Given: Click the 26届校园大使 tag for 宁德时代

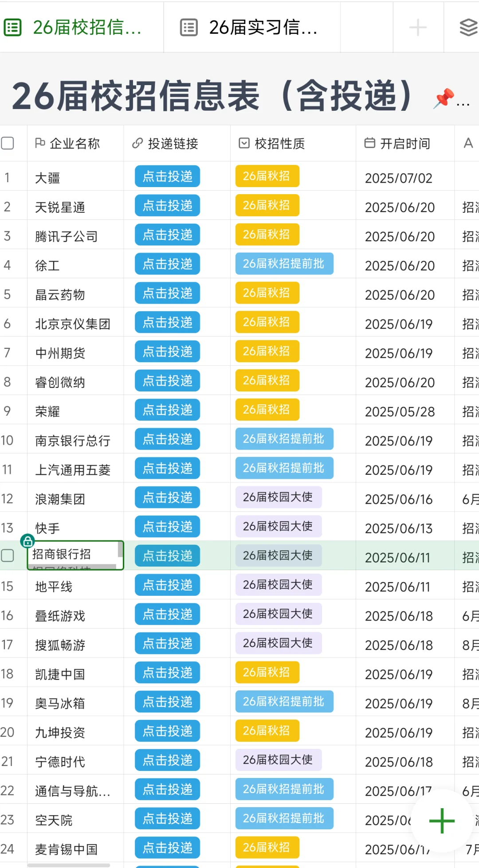Looking at the screenshot, I should coord(279,760).
